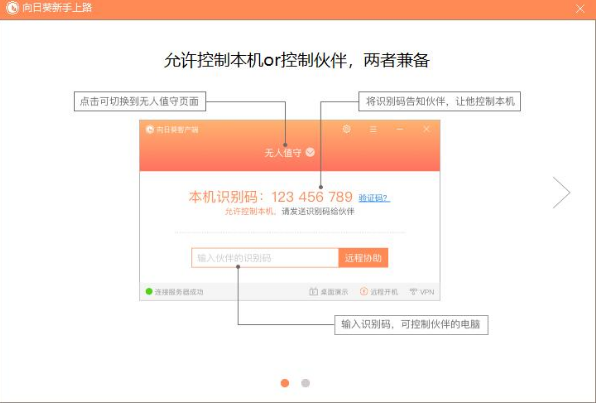This screenshot has width=599, height=405.
Task: Switch to 无人值守 page label
Action: (x=283, y=153)
